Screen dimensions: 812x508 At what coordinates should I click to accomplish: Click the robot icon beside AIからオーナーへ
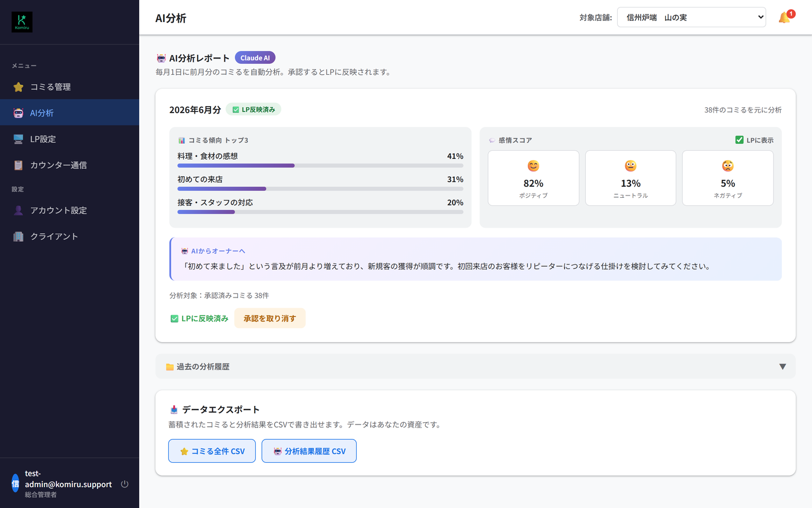185,251
